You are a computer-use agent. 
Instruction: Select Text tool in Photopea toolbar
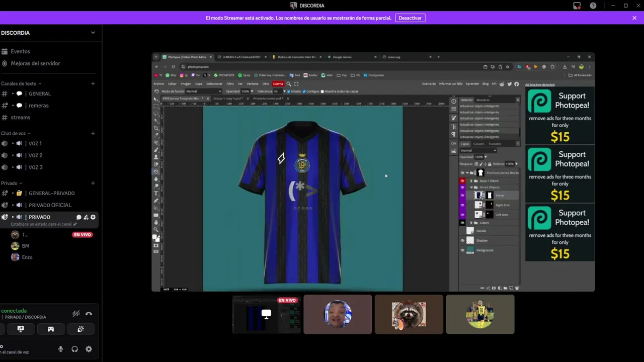coord(156,193)
